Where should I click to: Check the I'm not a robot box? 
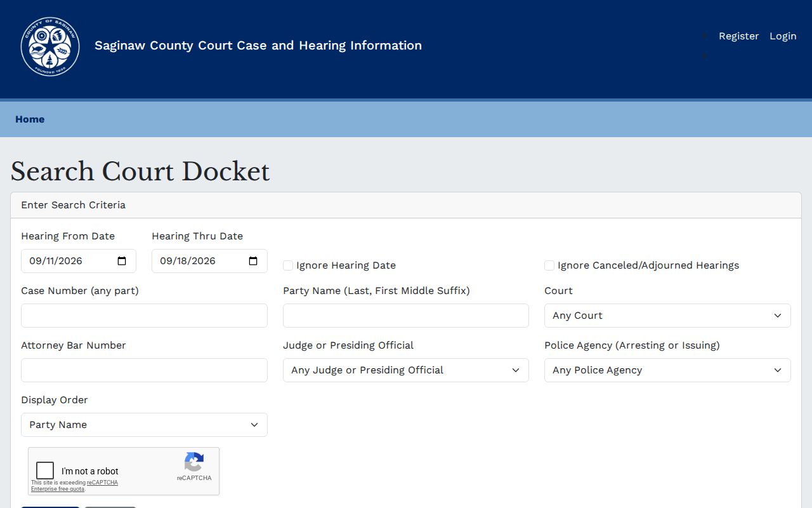45,471
